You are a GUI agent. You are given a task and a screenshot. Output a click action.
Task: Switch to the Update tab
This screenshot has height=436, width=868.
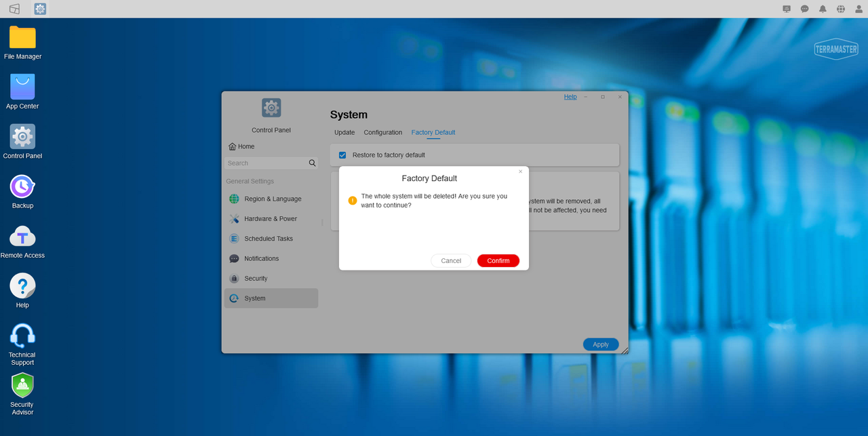[x=344, y=132]
